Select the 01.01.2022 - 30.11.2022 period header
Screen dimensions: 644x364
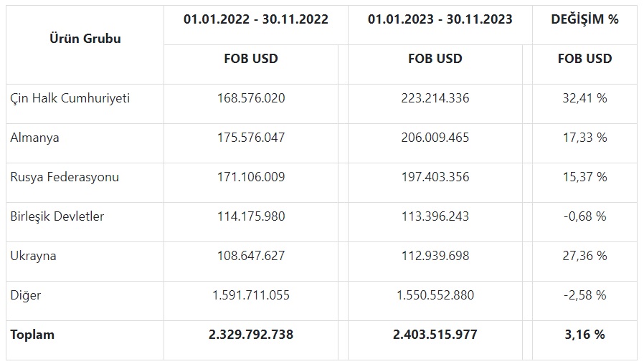(256, 19)
